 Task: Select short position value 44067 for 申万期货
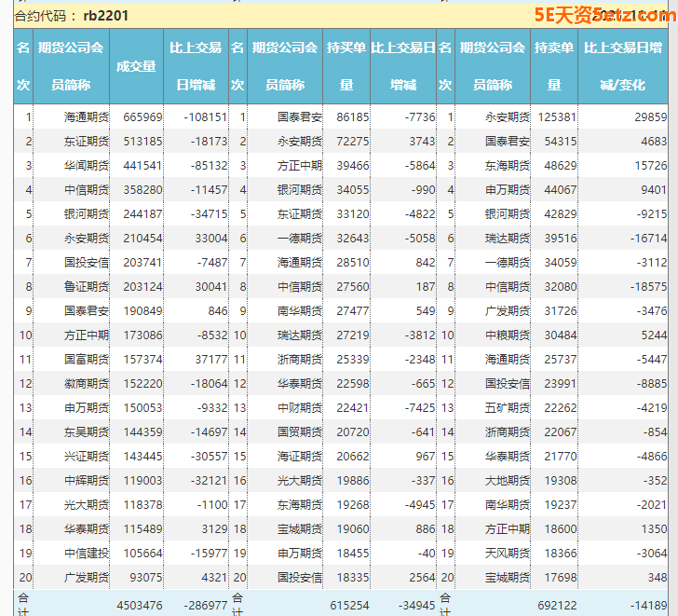coord(561,189)
